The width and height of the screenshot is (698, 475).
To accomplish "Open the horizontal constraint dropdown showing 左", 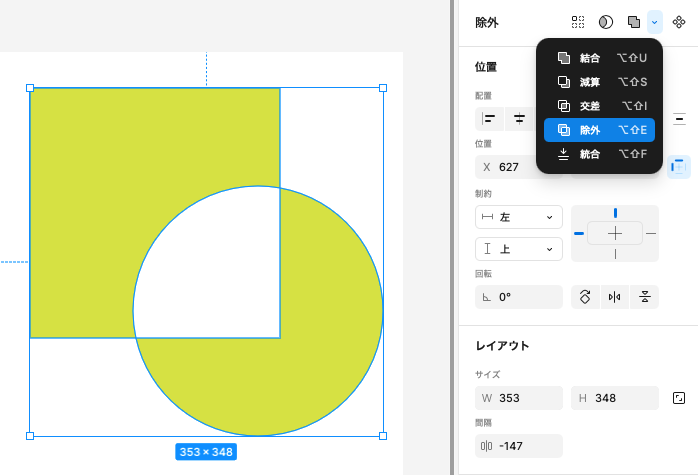I will pos(519,217).
